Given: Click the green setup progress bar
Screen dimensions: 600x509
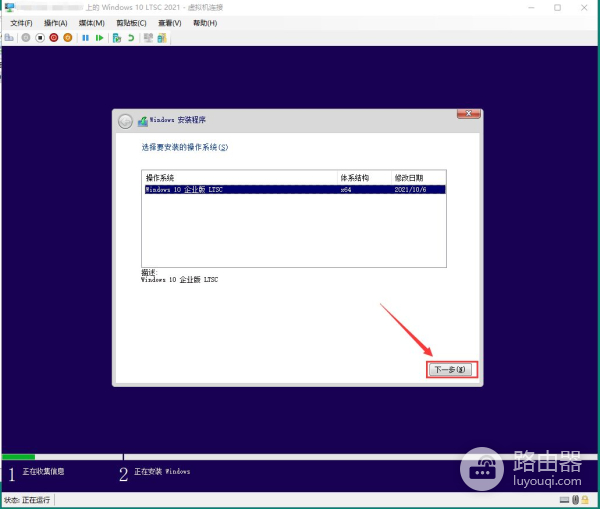Looking at the screenshot, I should pyautogui.click(x=18, y=457).
